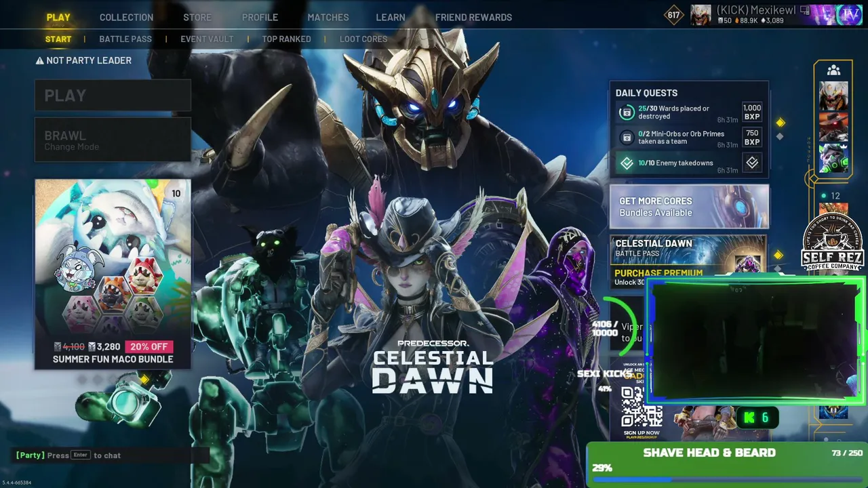Click the large PLAY button

(x=113, y=96)
